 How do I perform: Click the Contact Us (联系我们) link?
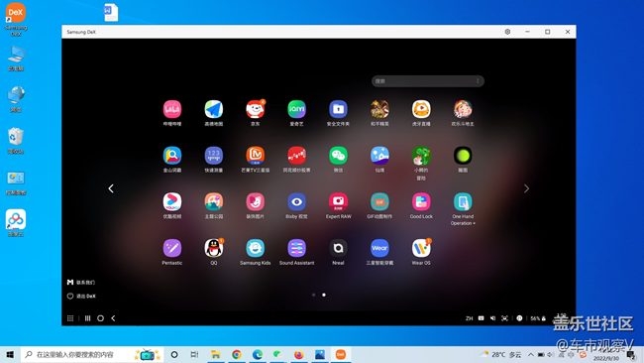coord(81,283)
